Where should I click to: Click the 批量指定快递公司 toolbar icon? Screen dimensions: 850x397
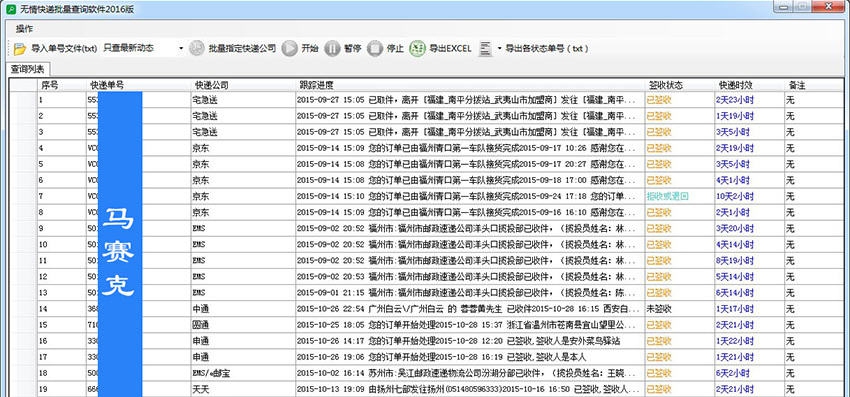tap(197, 48)
